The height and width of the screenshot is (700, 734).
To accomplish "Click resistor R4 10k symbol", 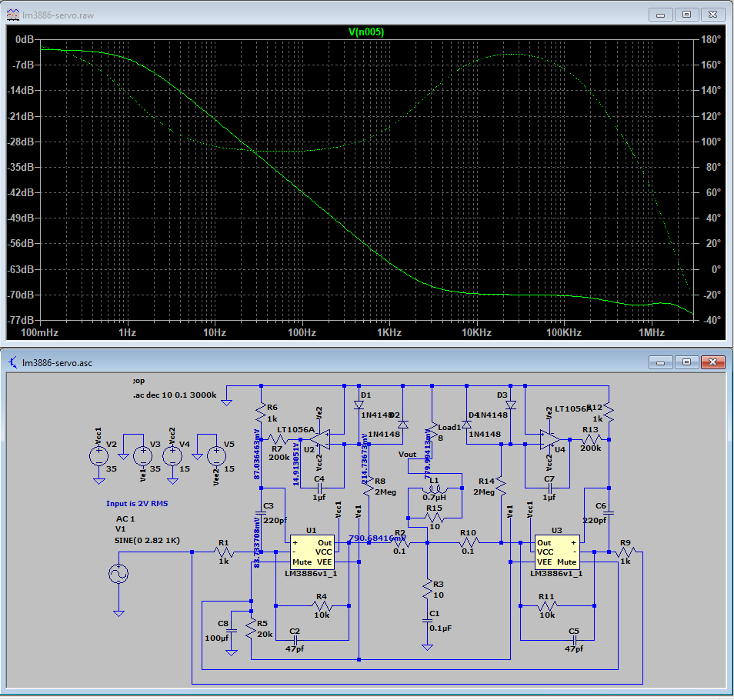I will [322, 606].
